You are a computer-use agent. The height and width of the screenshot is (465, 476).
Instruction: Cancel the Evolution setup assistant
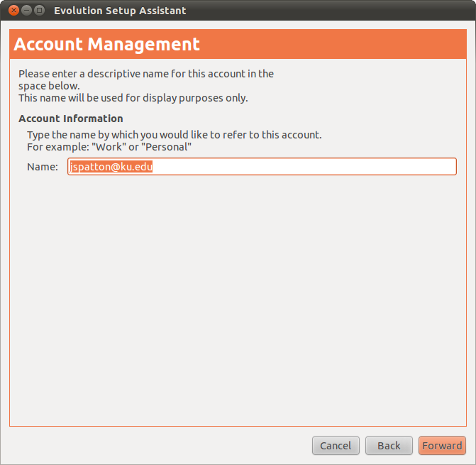click(336, 446)
